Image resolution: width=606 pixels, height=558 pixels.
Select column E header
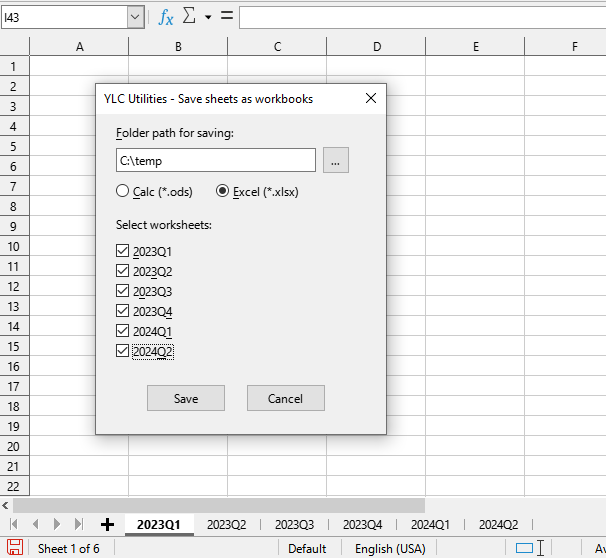pyautogui.click(x=475, y=47)
